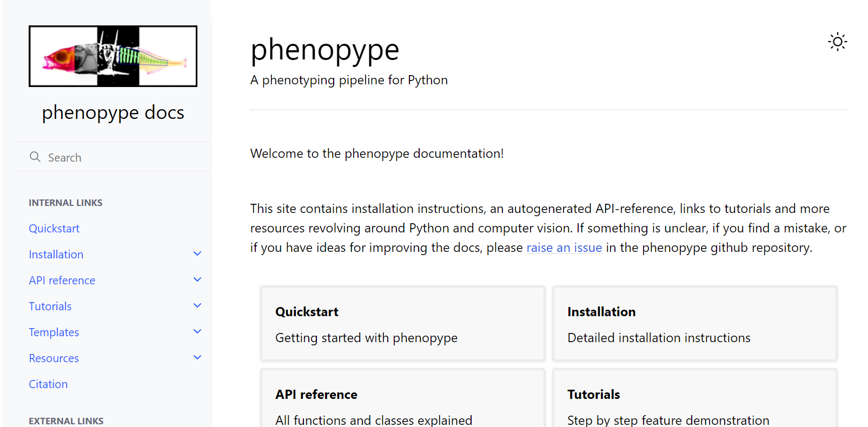Expand the Installation sidebar section chevron
Screen dimensions: 868x427
click(197, 254)
